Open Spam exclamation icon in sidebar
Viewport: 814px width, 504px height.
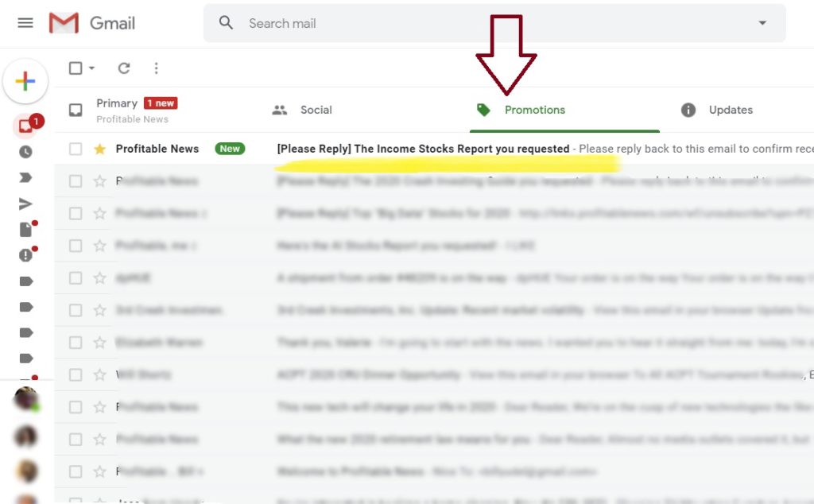tap(25, 255)
